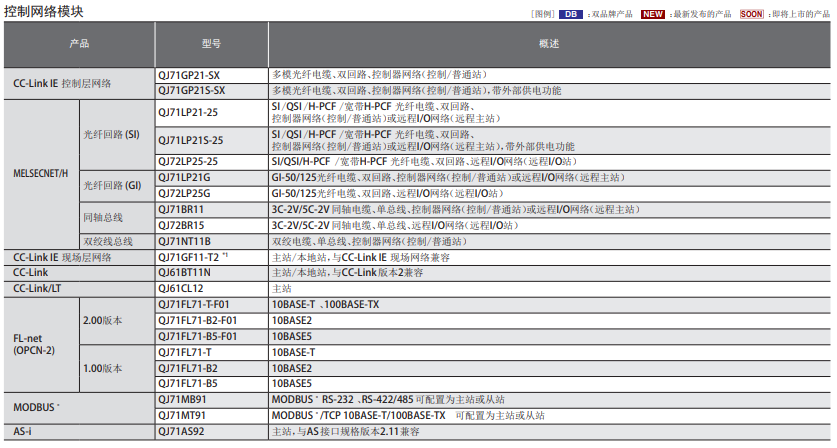
Task: Select model QJ71MT91
Action: tap(181, 415)
